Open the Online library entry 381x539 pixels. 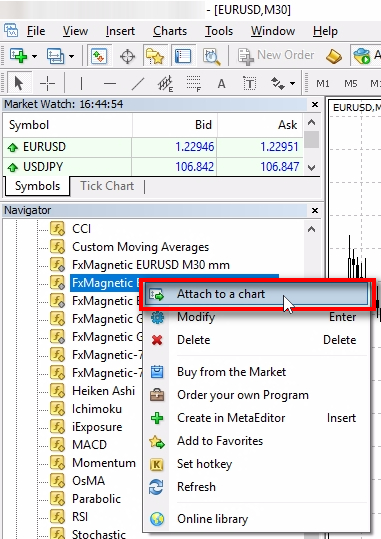coord(257,519)
